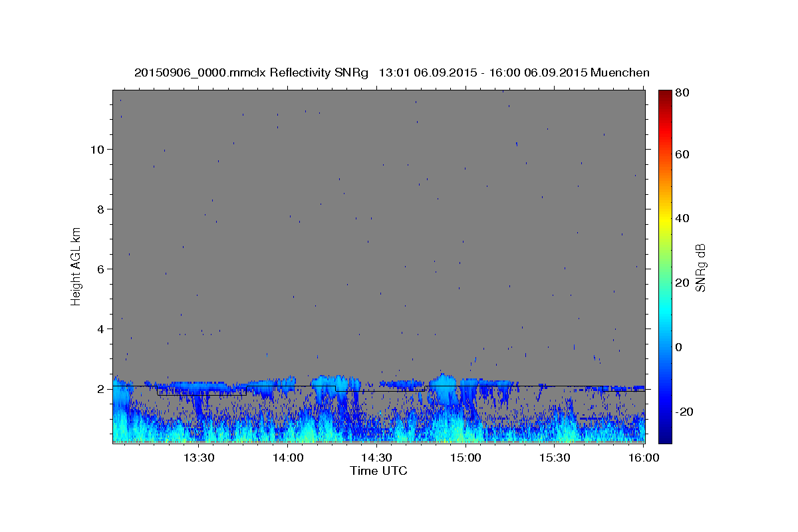The width and height of the screenshot is (798, 532).
Task: Click the 13:30 time tick label
Action: (x=199, y=458)
